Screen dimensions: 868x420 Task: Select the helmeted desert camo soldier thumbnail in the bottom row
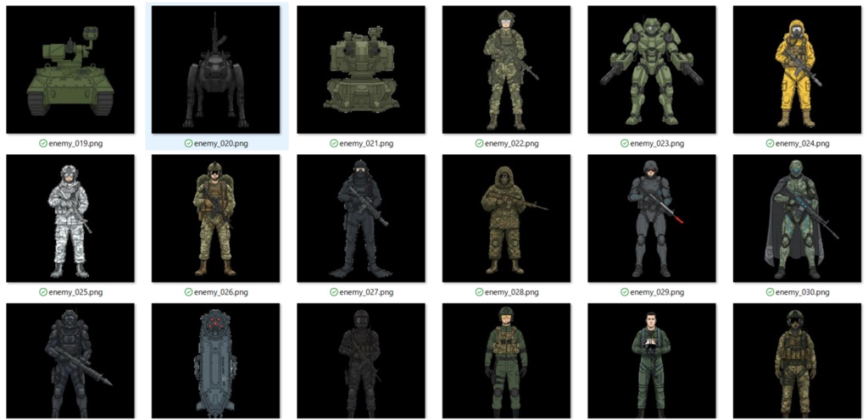(797, 361)
